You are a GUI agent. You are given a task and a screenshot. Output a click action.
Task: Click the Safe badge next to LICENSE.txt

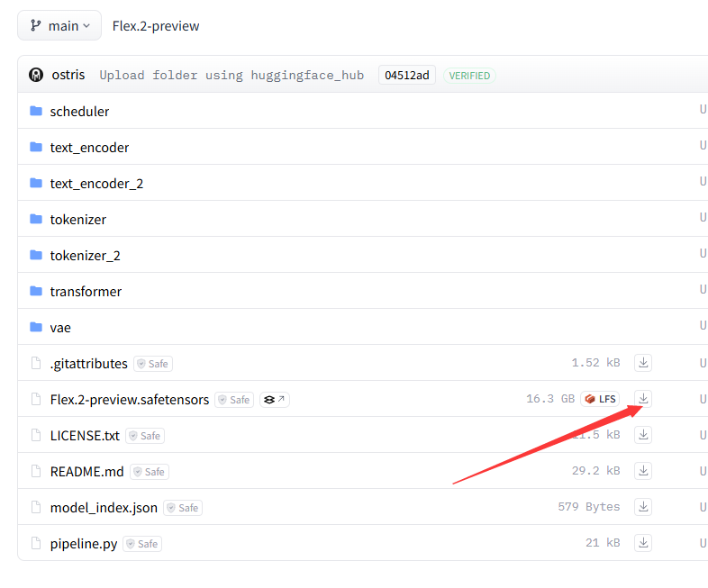(x=145, y=436)
